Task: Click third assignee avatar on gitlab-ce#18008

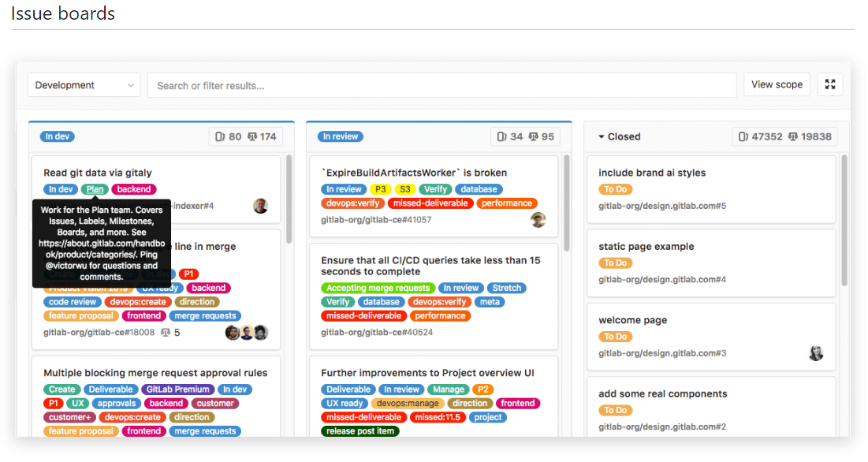Action: click(261, 333)
